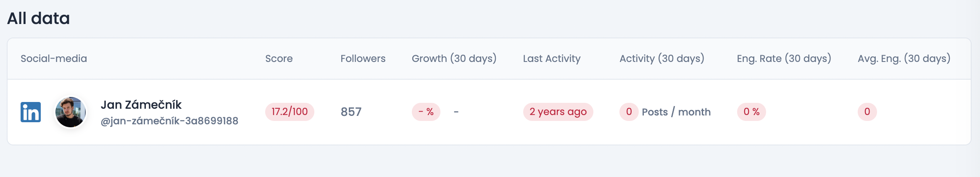Click the Last Activity column header
This screenshot has width=980, height=177.
click(x=551, y=59)
